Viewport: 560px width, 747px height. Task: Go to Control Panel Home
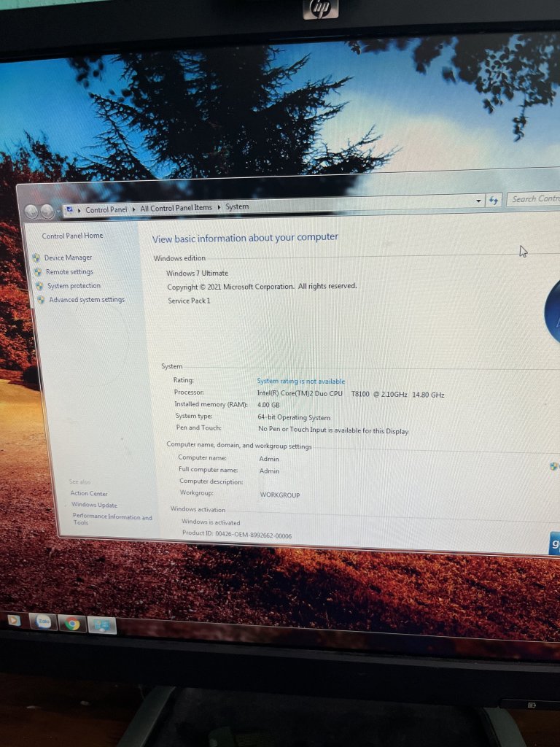tap(72, 236)
